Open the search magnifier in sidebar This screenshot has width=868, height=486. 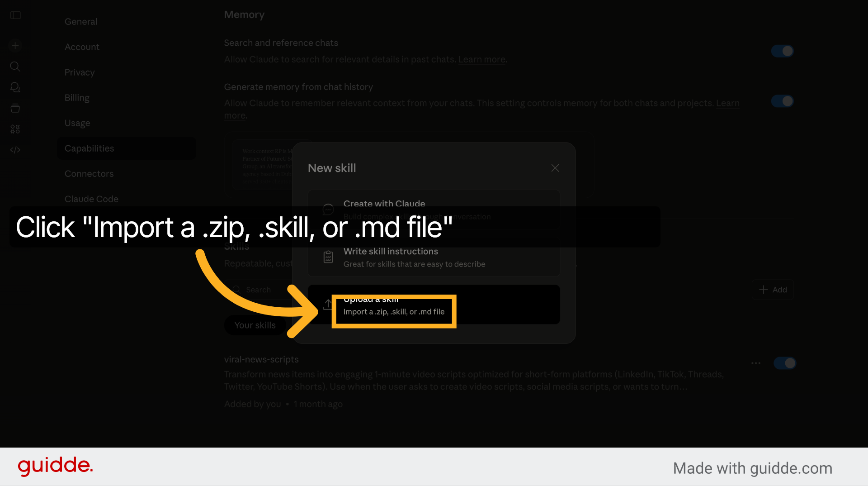pyautogui.click(x=15, y=67)
